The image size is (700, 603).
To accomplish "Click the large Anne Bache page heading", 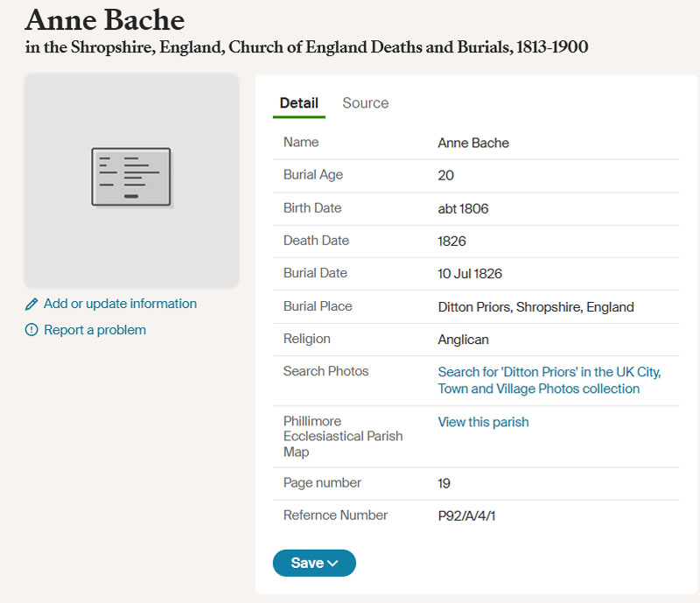I will click(104, 20).
